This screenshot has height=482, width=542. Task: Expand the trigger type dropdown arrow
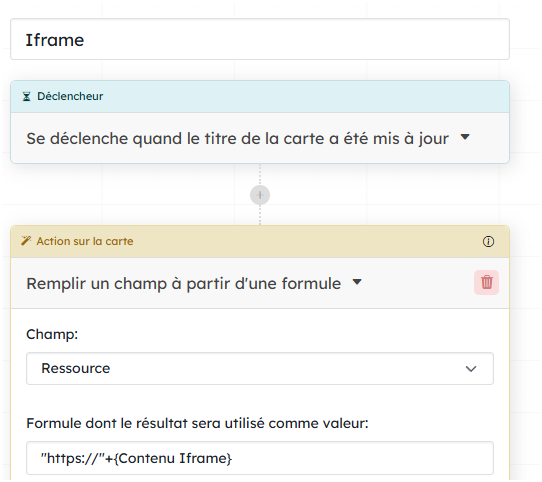(x=465, y=137)
